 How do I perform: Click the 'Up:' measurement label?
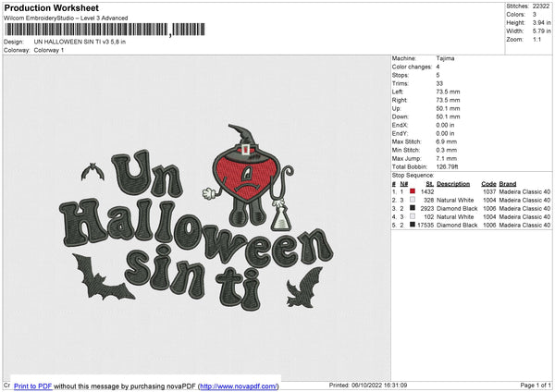tap(397, 108)
